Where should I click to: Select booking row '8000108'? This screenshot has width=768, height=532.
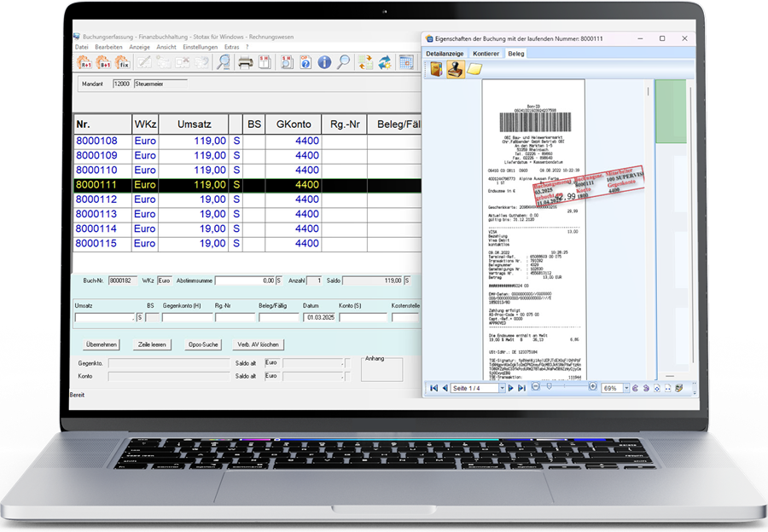click(x=247, y=141)
